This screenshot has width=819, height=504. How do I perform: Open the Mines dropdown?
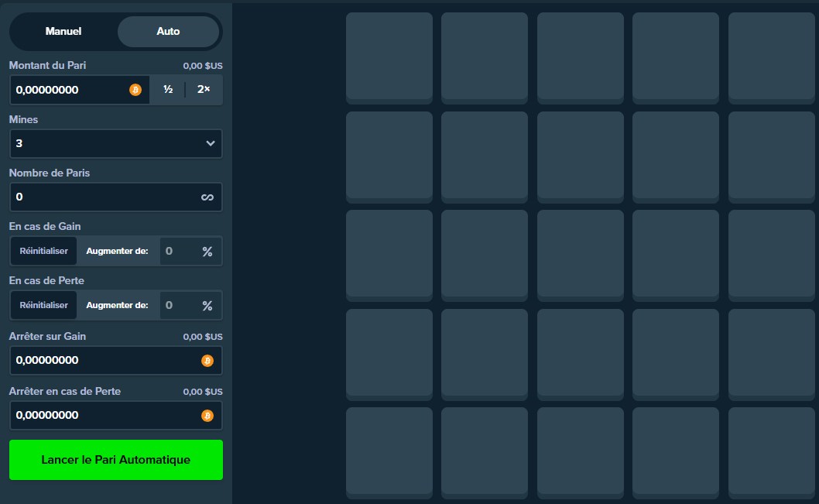[x=108, y=144]
